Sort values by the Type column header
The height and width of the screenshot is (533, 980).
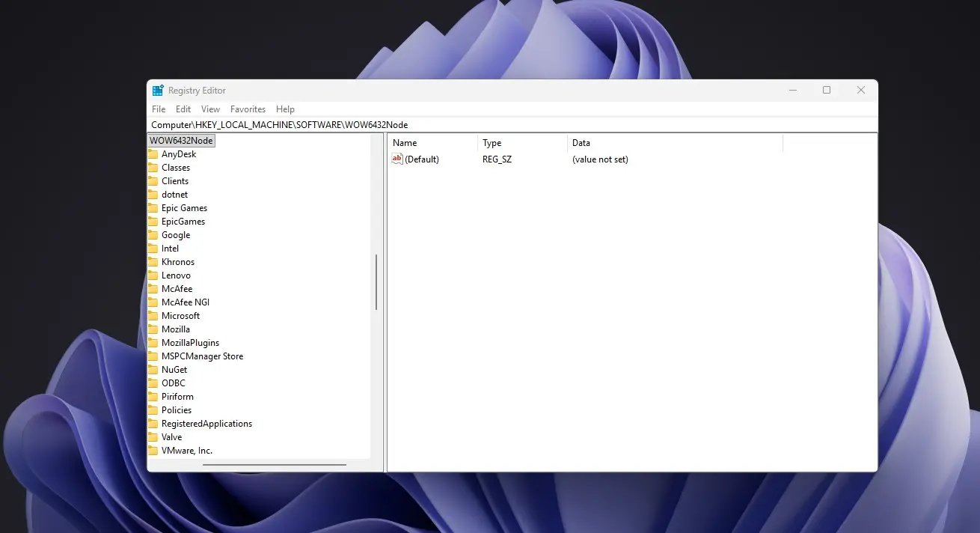[522, 143]
